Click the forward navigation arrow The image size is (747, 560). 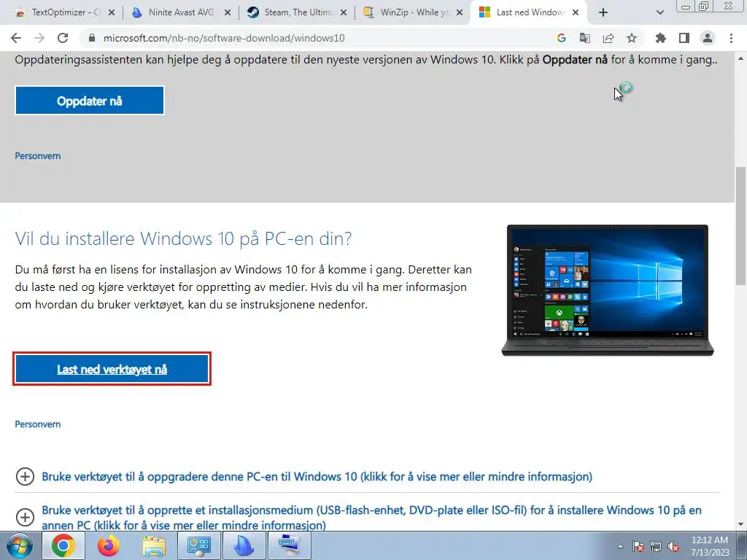[x=39, y=38]
